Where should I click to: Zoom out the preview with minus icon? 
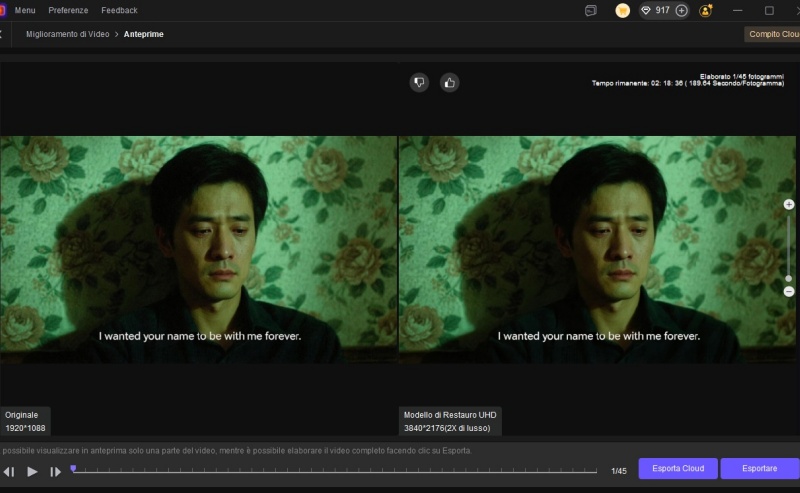point(789,291)
